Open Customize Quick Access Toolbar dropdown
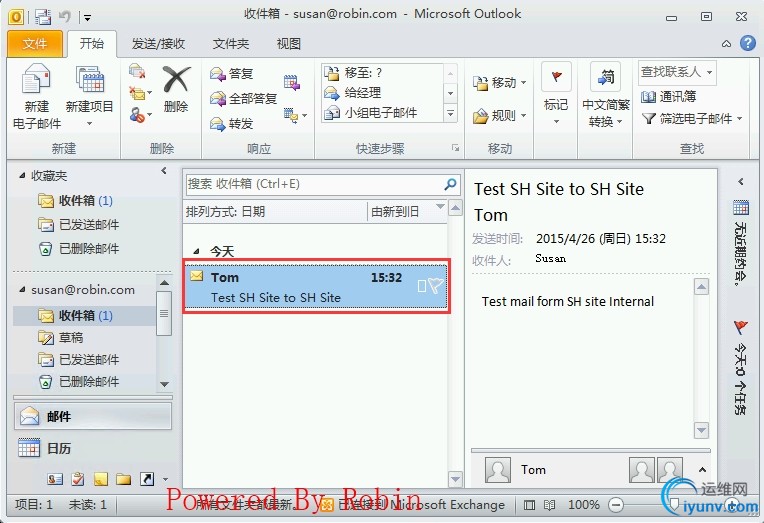Viewport: 764px width, 523px height. 87,18
